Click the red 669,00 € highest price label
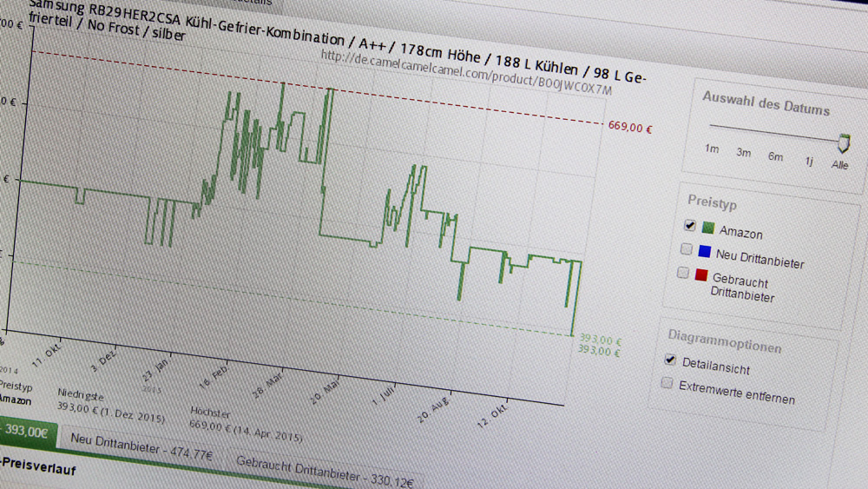The width and height of the screenshot is (868, 489). 629,128
